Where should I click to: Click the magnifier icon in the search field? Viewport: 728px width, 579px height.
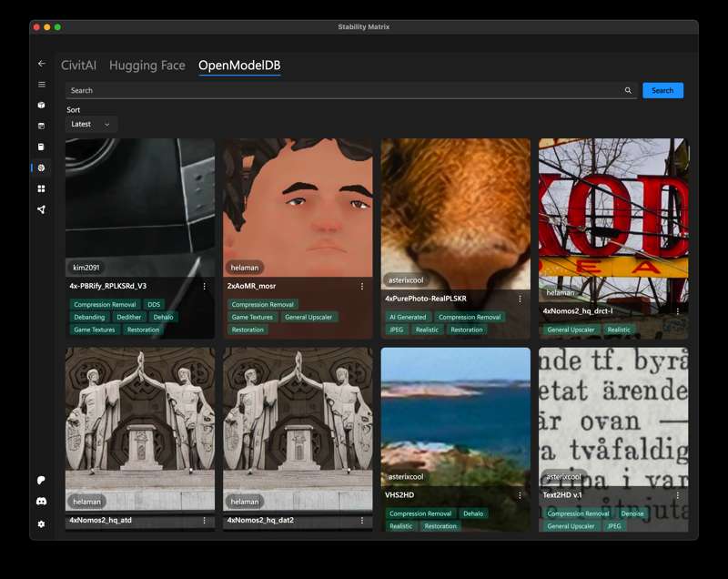click(x=628, y=91)
